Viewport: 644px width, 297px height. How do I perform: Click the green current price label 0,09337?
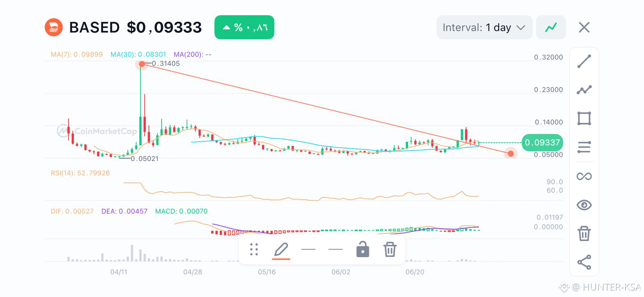(x=542, y=142)
